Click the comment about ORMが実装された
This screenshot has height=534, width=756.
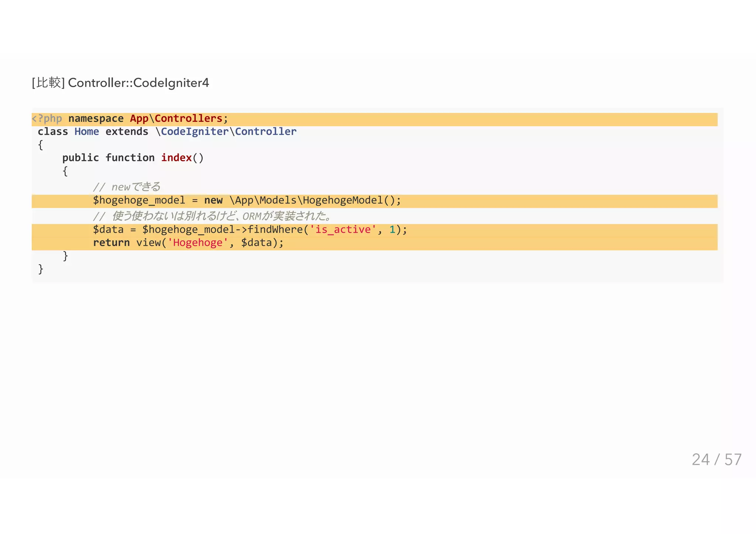point(212,216)
